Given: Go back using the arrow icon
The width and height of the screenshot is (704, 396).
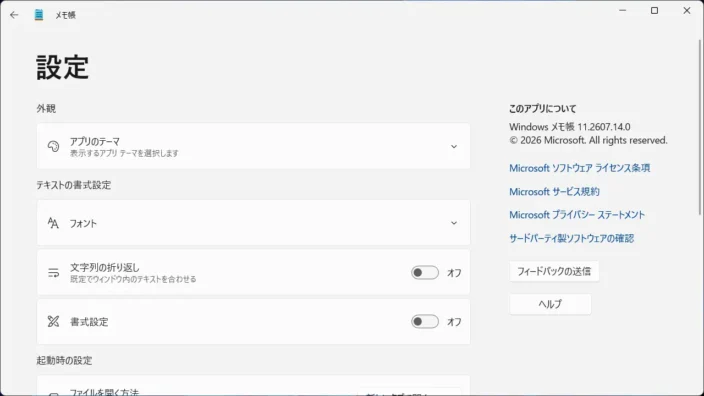Looking at the screenshot, I should click(14, 15).
